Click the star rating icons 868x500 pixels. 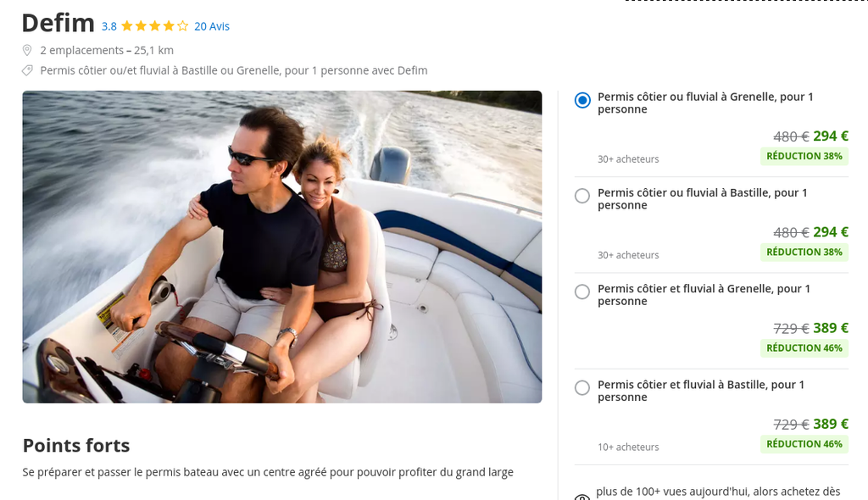click(155, 26)
